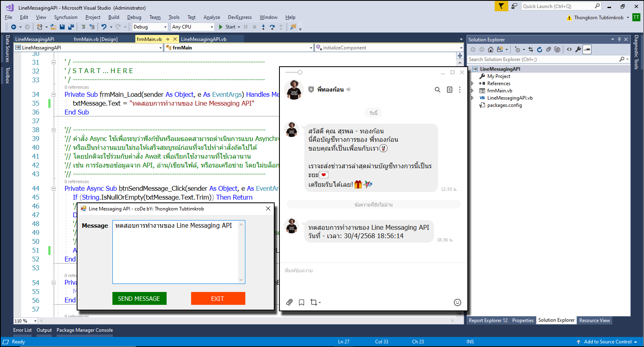Image resolution: width=644 pixels, height=347 pixels.
Task: Click the Undo toolbar arrow
Action: pos(104,27)
